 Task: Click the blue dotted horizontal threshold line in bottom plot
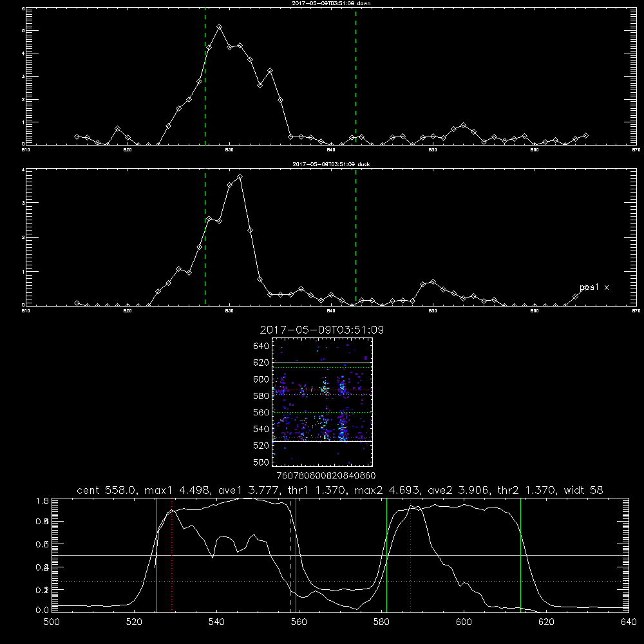[341, 581]
